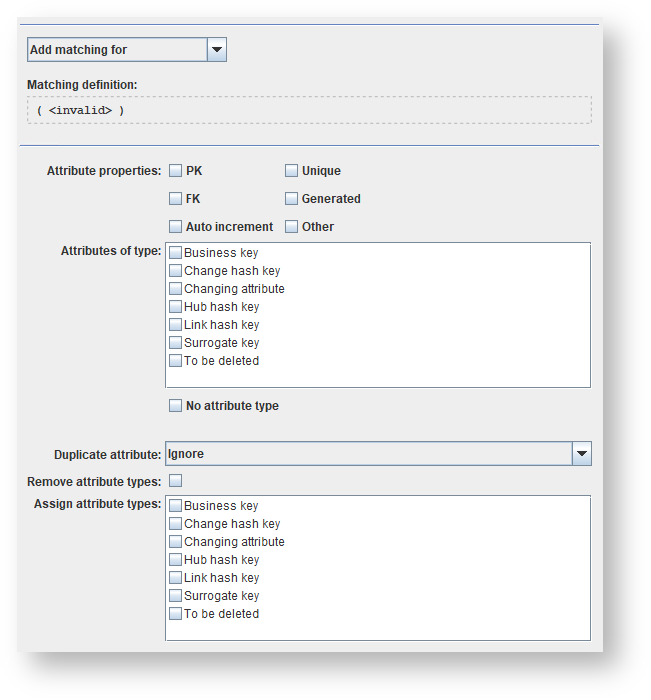Check the Other attribute property

coord(292,227)
